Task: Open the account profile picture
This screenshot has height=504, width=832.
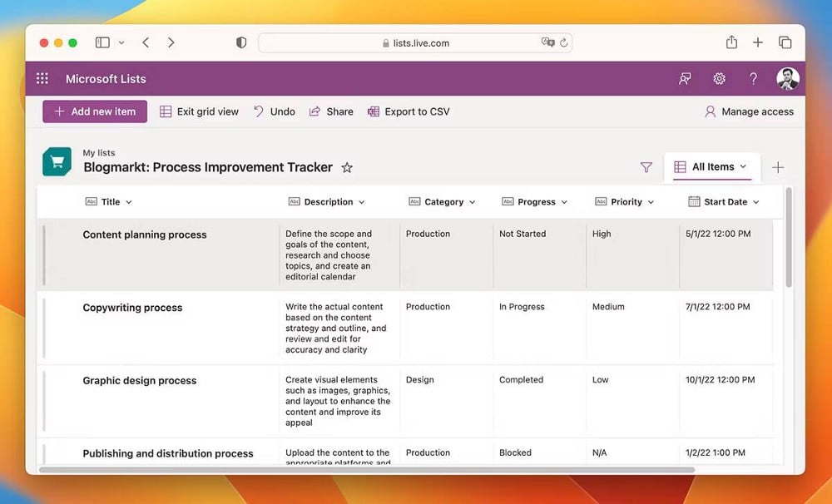Action: [x=788, y=78]
